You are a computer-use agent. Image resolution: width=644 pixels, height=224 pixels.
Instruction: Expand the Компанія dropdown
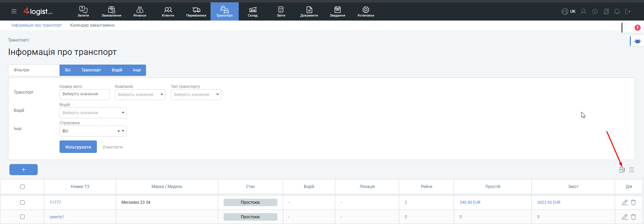tap(140, 95)
